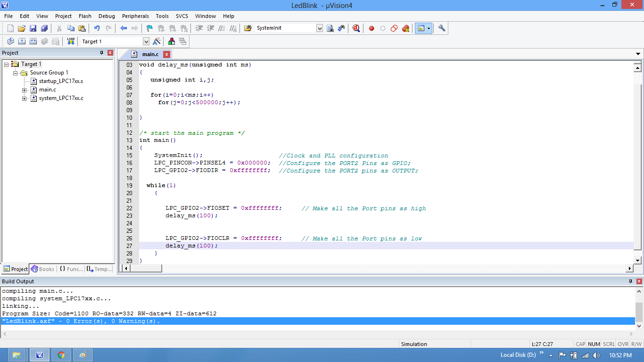Switch to the Books tab

[42, 269]
